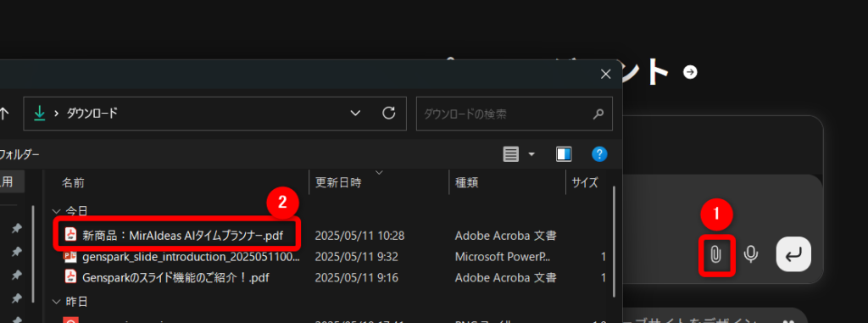This screenshot has height=323, width=868.
Task: Select Gensparkのスライド機能のご紹介！.pdf file
Action: 176,277
